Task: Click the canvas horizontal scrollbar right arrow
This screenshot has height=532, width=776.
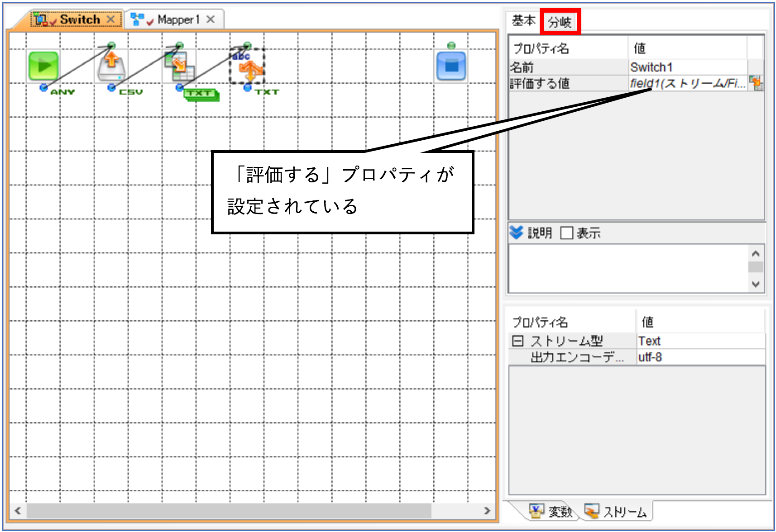Action: click(487, 511)
